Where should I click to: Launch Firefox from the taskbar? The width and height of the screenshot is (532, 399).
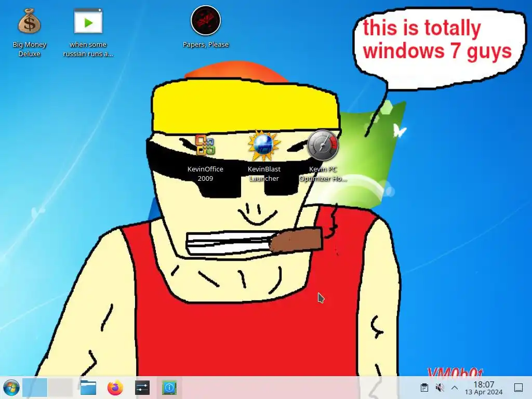click(115, 388)
